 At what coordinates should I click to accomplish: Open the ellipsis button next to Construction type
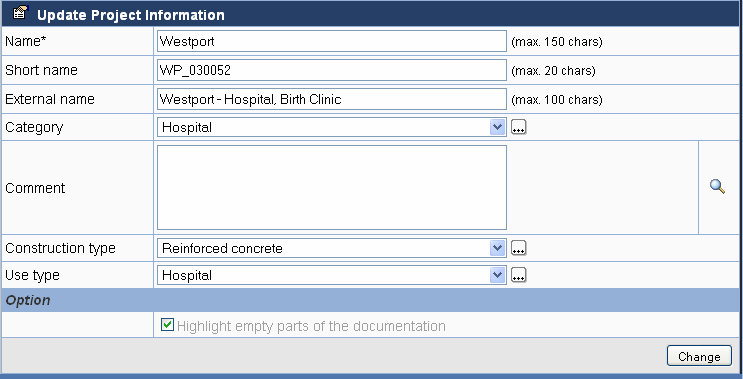pyautogui.click(x=519, y=248)
